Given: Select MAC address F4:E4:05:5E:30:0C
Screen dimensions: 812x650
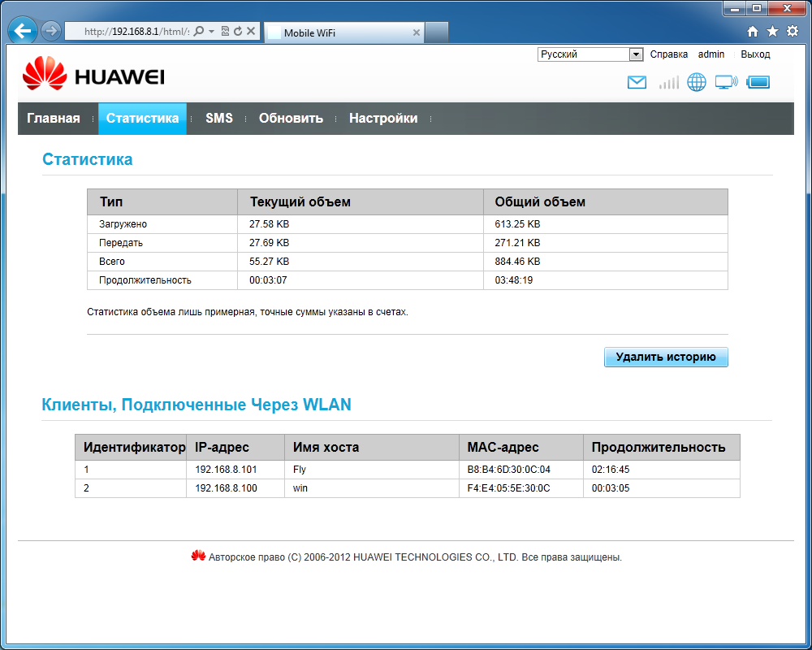Looking at the screenshot, I should [508, 488].
